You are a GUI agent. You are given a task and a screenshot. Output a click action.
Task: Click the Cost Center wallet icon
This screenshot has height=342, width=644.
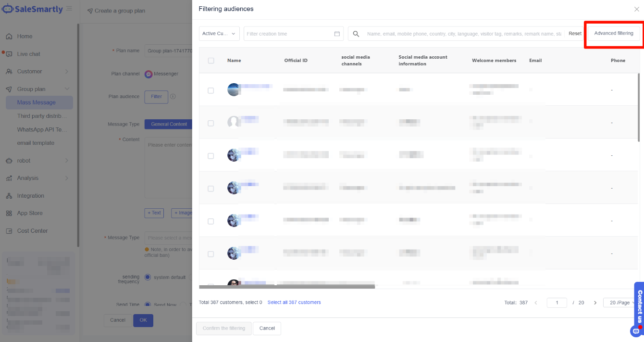pos(9,231)
